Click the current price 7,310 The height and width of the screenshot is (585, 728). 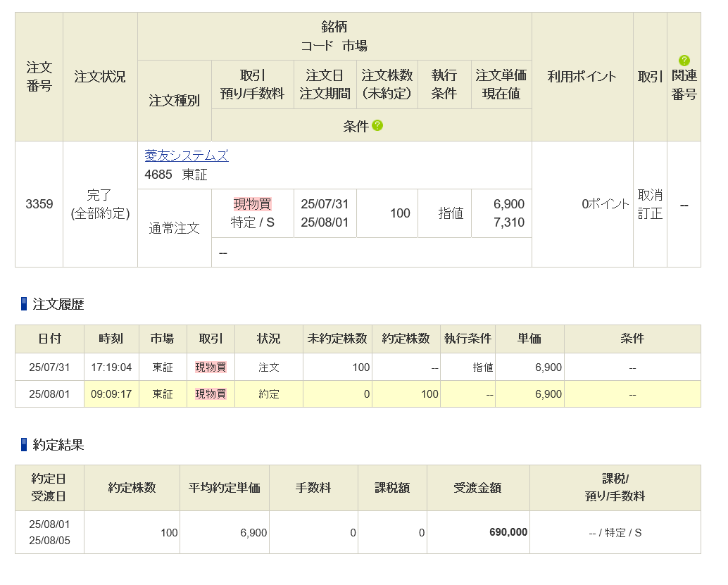509,222
